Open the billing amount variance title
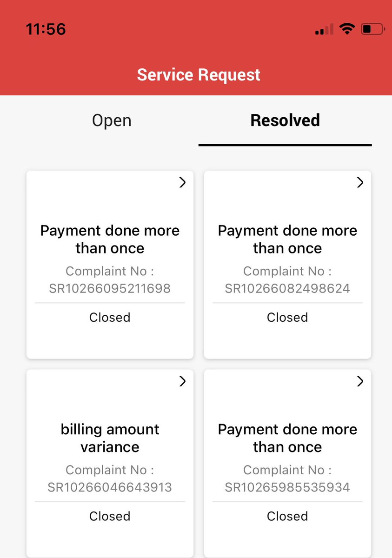 [110, 438]
